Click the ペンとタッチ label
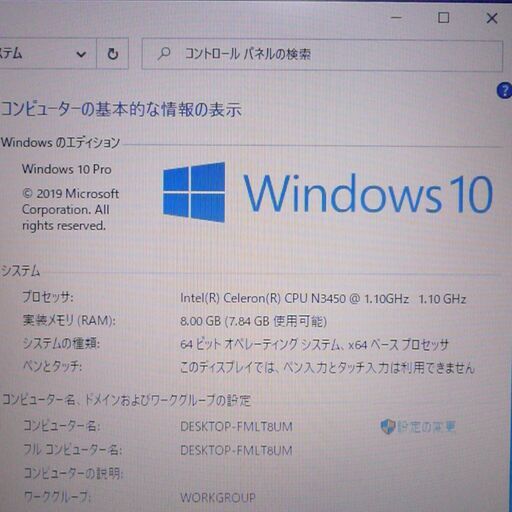 point(52,366)
